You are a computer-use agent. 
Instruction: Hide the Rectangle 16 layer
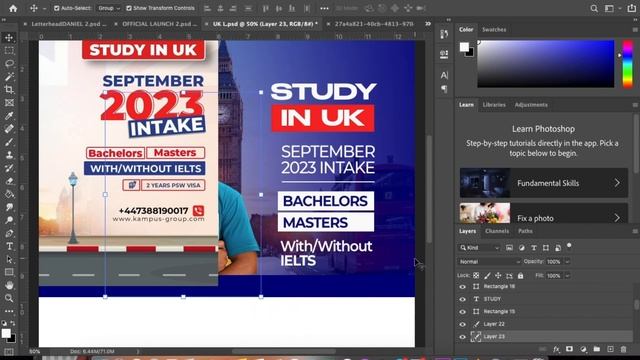(462, 287)
